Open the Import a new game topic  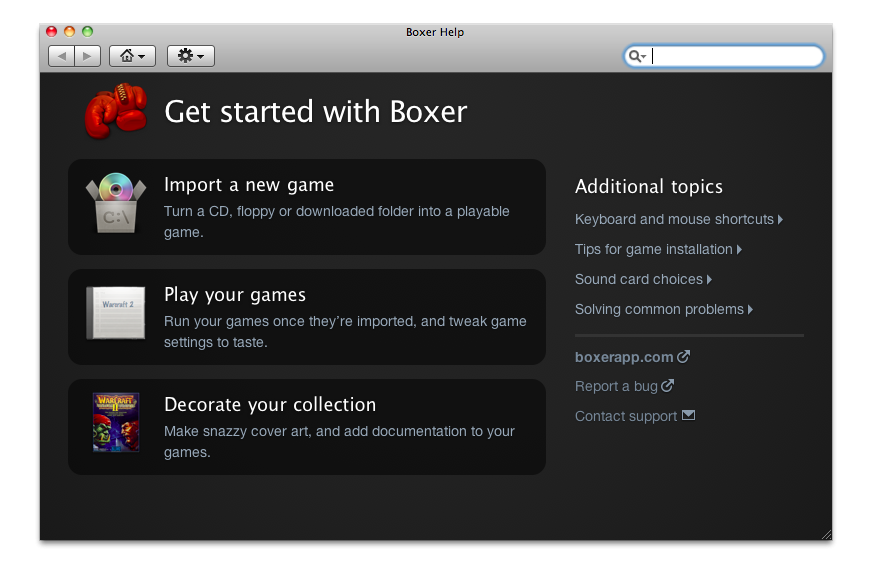[249, 185]
